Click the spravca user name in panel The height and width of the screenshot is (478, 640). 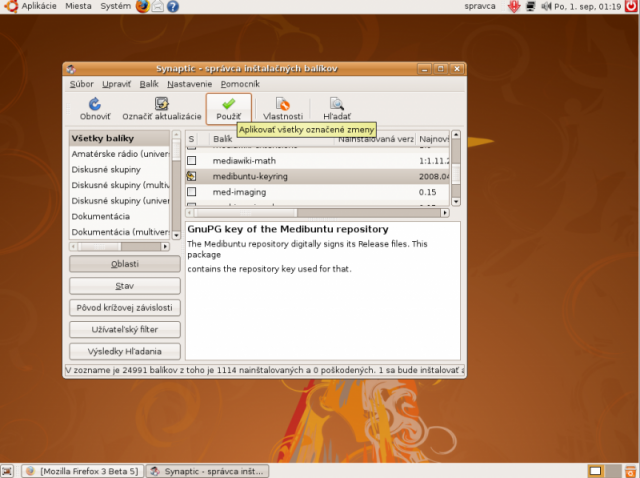click(480, 6)
